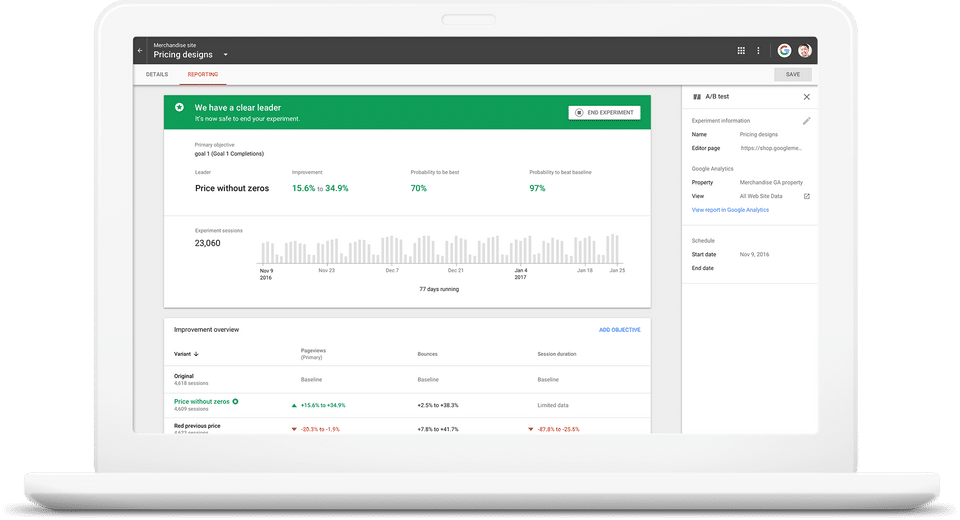Click the Limited data session duration cell

[553, 405]
